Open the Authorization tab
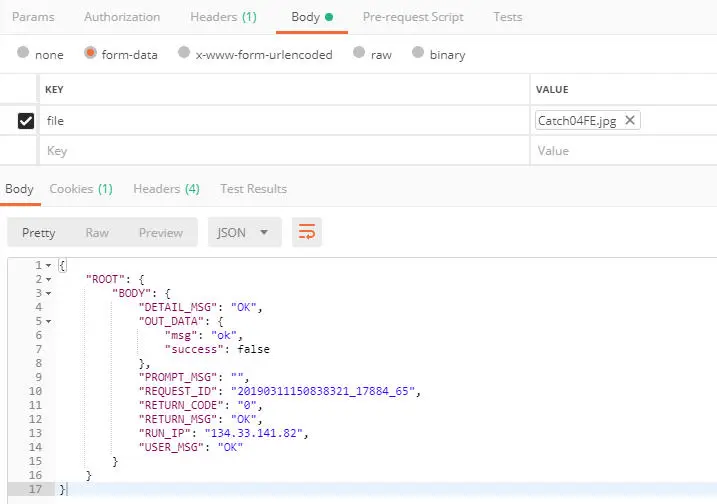This screenshot has height=504, width=717. [122, 17]
